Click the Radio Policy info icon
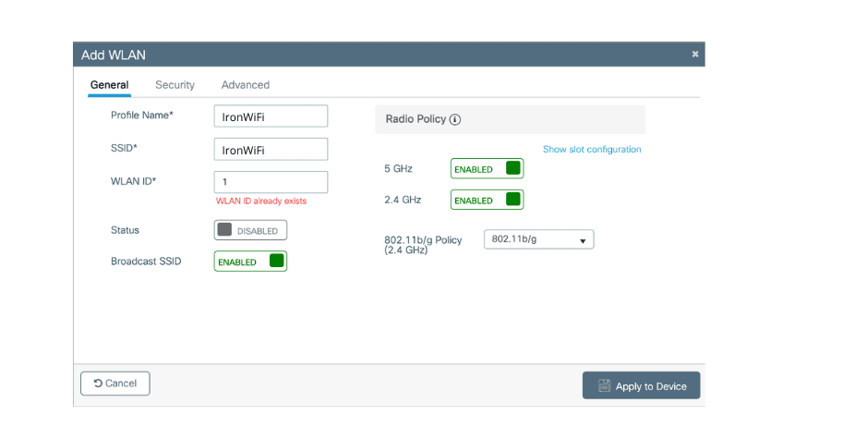The height and width of the screenshot is (439, 868). 455,120
